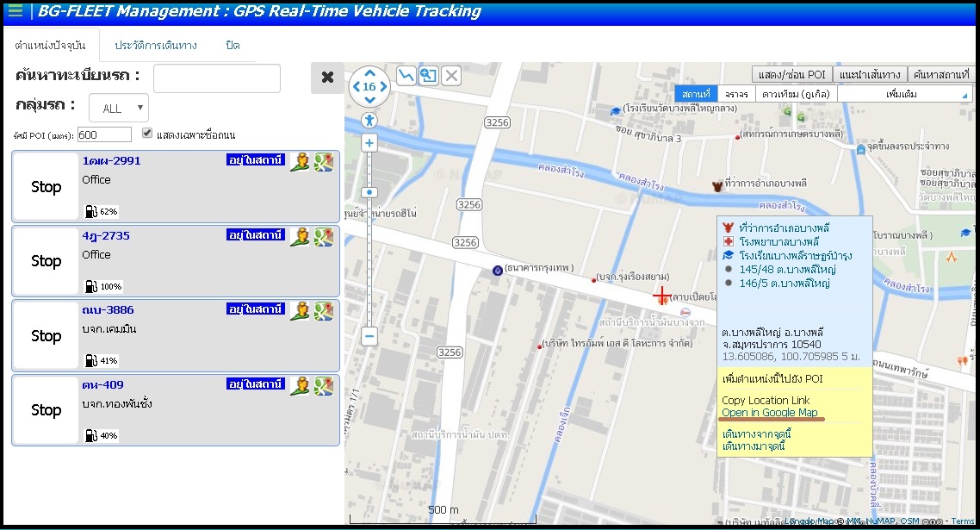Open Google Maps icon for vehicle 409

point(324,385)
